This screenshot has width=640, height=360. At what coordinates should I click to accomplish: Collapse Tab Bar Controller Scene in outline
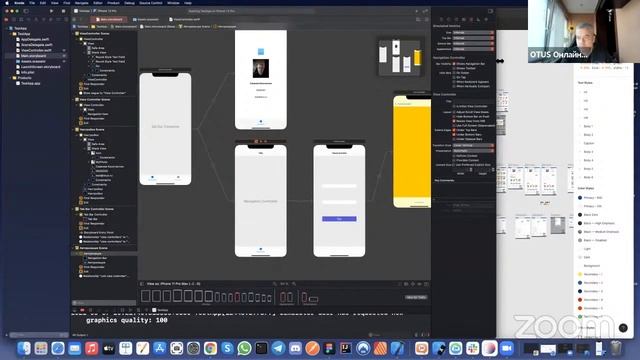[74, 209]
